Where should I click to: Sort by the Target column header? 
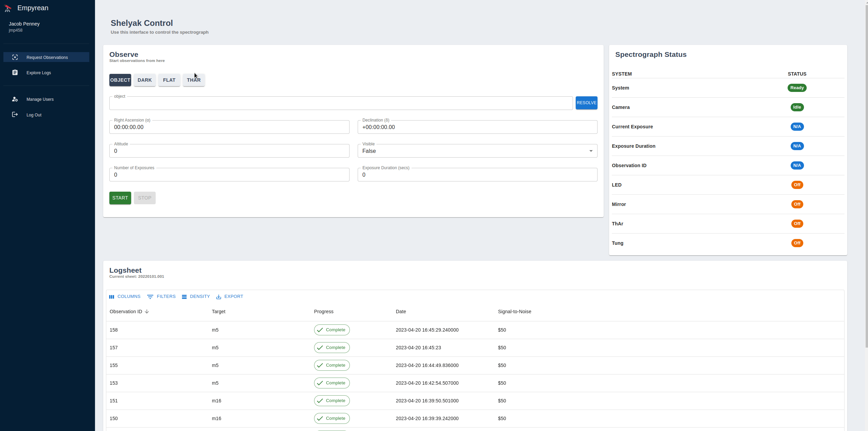click(219, 312)
